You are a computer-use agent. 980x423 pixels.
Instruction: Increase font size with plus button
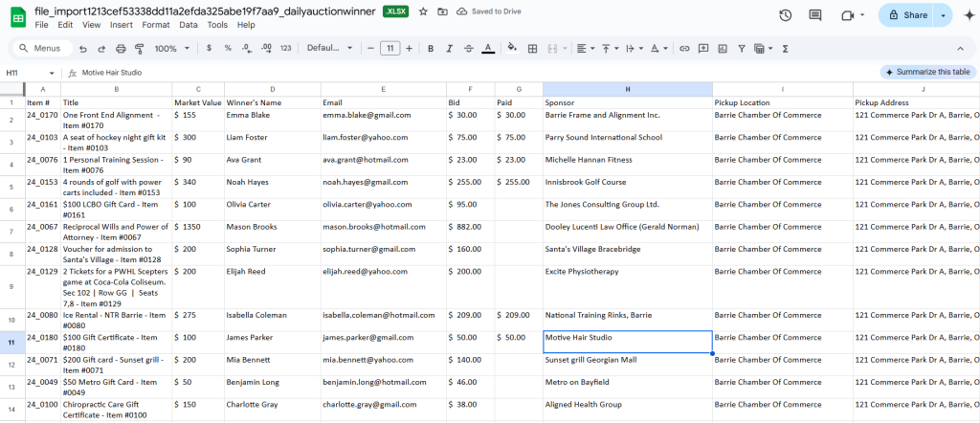(x=409, y=48)
